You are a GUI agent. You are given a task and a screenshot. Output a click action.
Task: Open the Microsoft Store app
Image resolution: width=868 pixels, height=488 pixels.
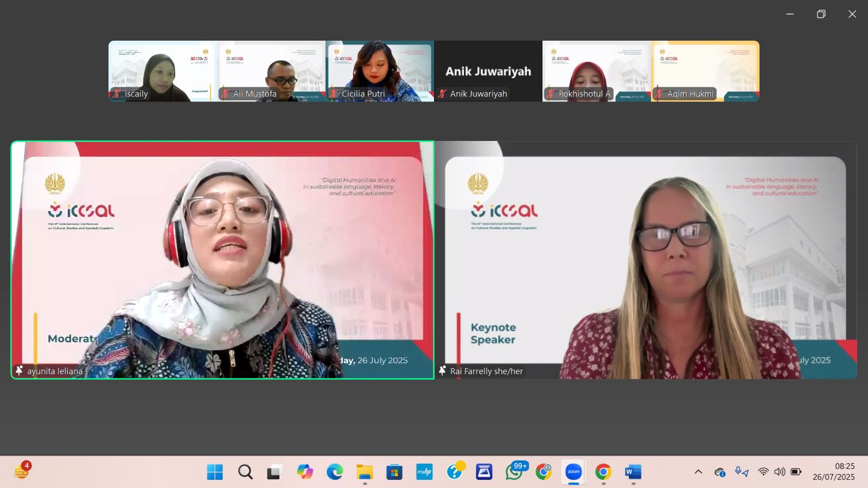click(x=394, y=472)
